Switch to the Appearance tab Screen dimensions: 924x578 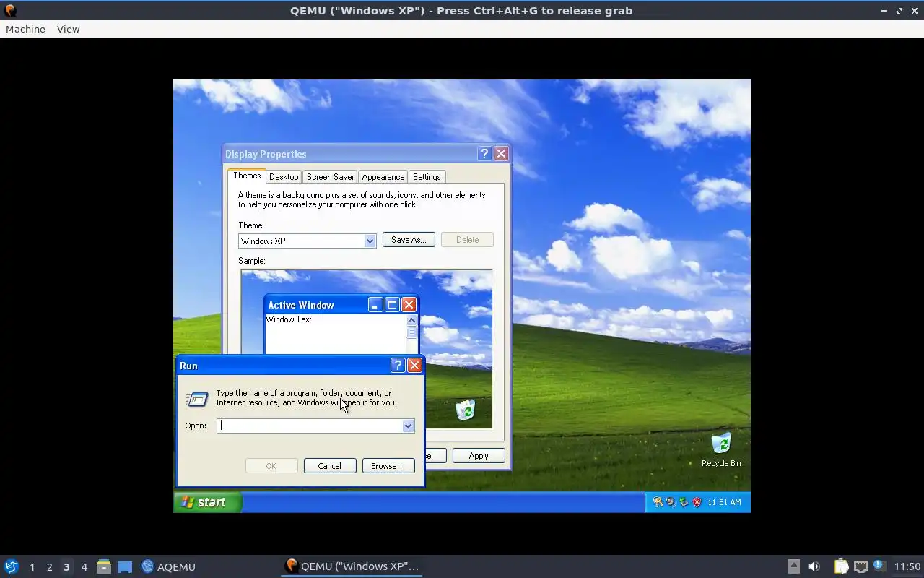pos(383,177)
